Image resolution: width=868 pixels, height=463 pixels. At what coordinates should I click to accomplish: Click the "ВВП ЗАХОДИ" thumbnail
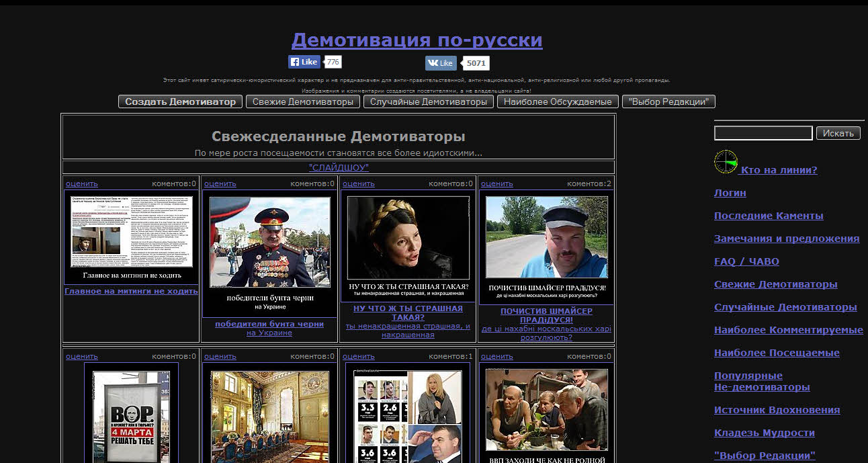pos(546,413)
